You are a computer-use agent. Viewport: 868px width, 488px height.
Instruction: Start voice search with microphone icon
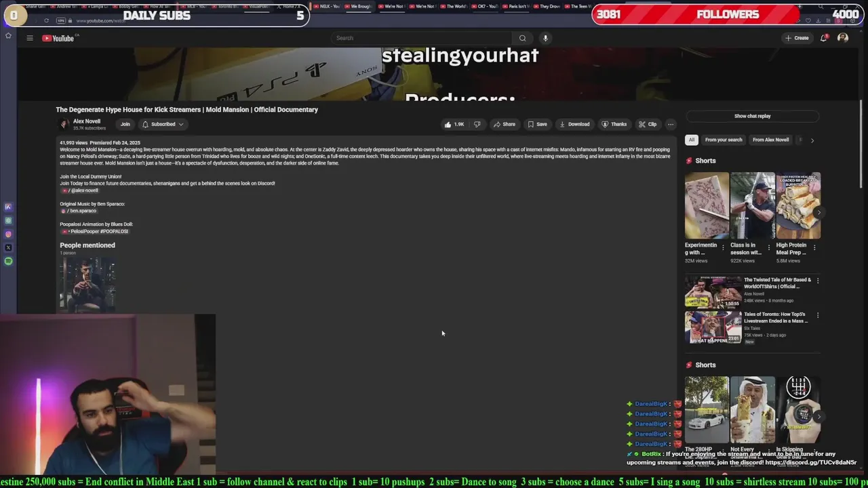[545, 38]
